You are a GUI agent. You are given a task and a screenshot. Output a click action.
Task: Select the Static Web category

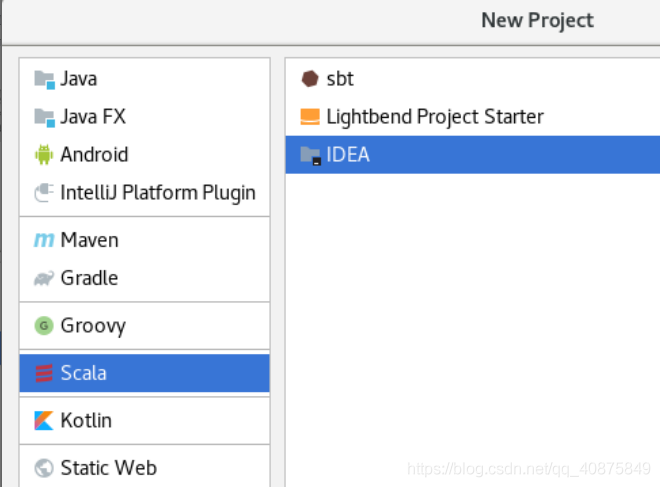(144, 468)
